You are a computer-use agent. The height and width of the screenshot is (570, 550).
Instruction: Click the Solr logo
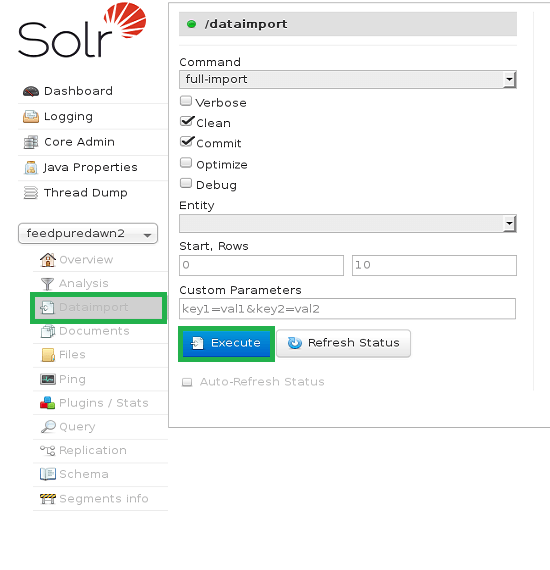coord(82,30)
